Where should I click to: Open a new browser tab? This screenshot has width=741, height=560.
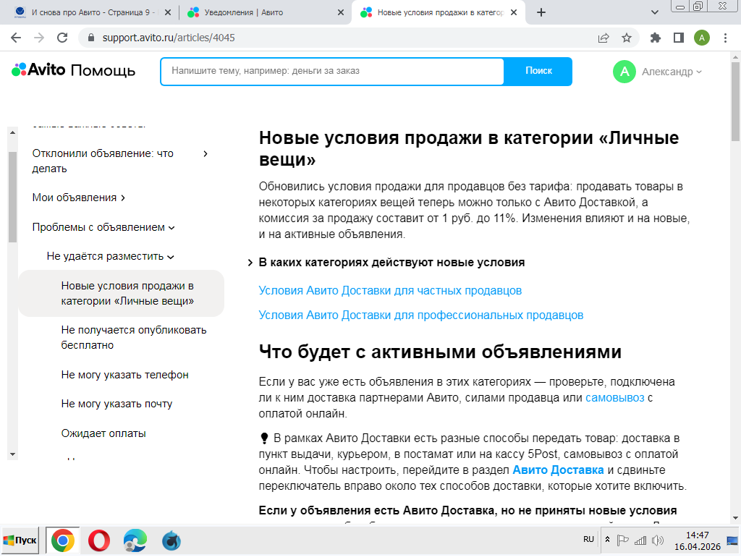point(541,12)
